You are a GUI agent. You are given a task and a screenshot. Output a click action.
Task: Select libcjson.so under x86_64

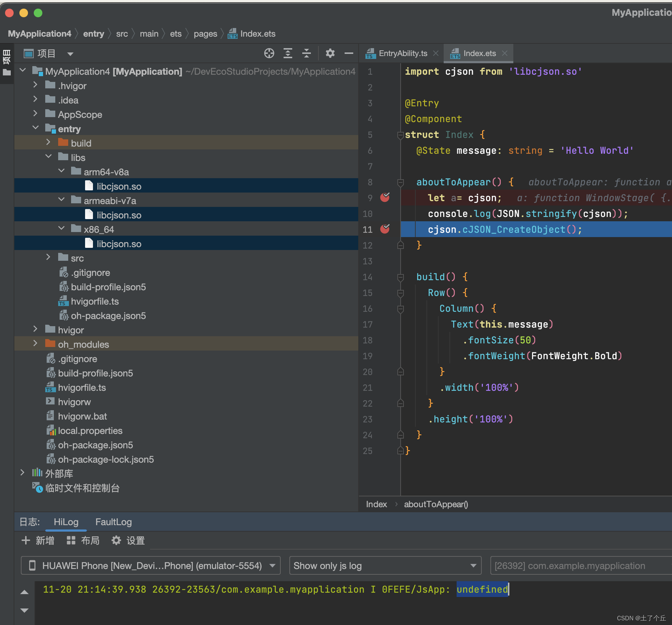[x=186, y=244]
